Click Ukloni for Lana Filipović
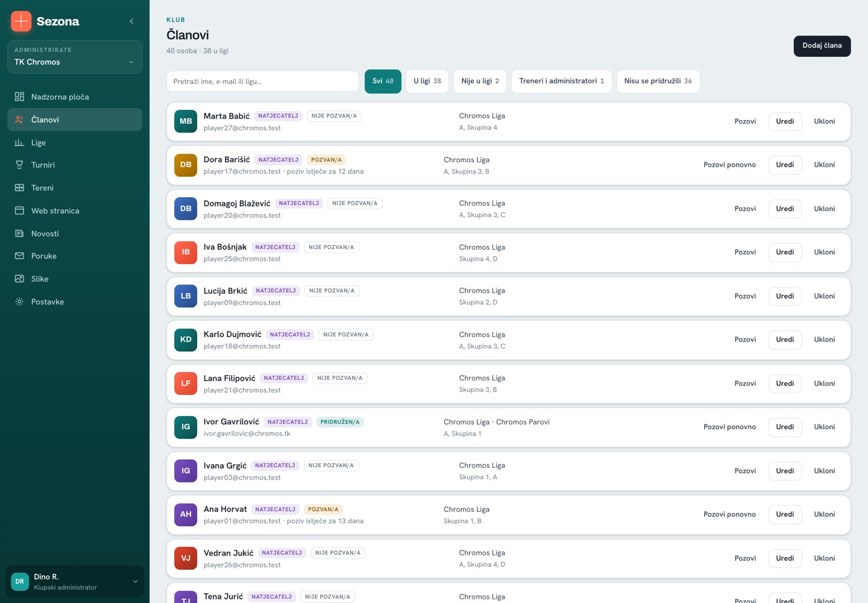The width and height of the screenshot is (868, 603). coord(825,384)
